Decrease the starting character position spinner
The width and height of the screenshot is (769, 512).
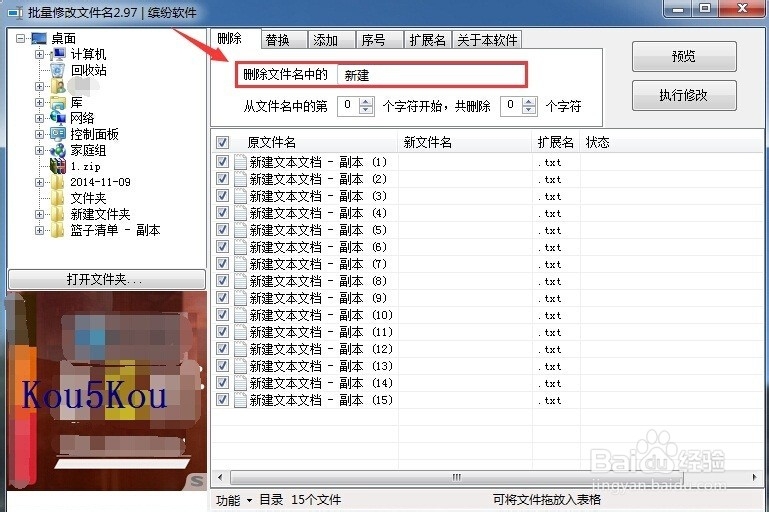click(x=366, y=110)
